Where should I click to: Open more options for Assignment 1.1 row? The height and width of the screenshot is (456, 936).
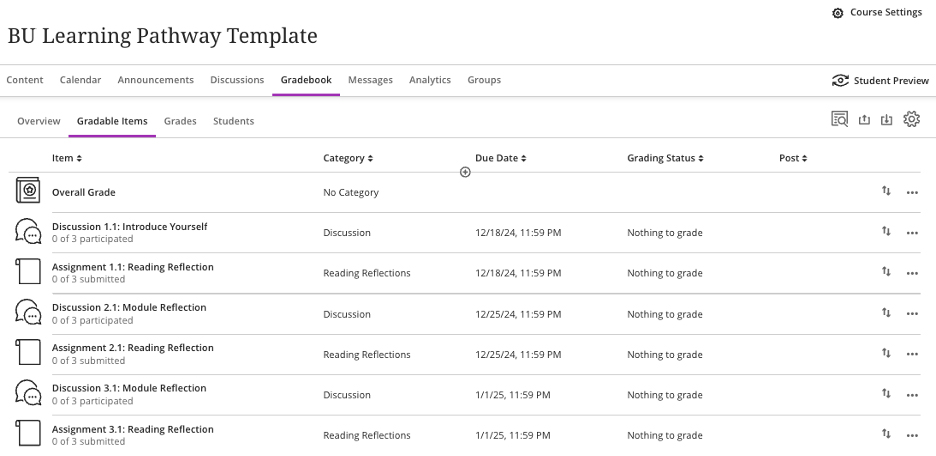(912, 273)
